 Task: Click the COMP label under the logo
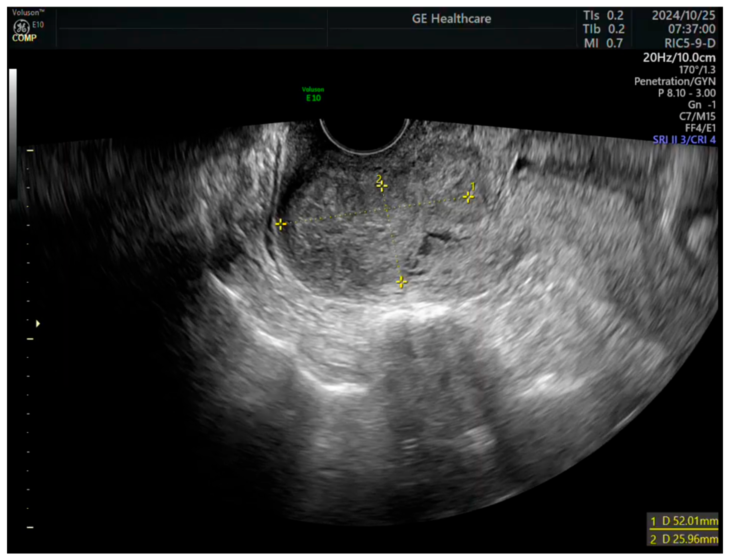tap(24, 38)
